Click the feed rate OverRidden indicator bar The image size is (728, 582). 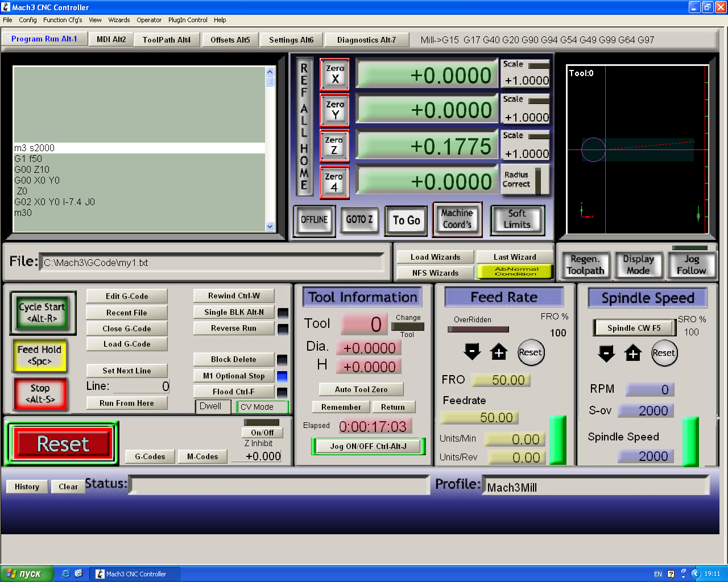tap(478, 329)
